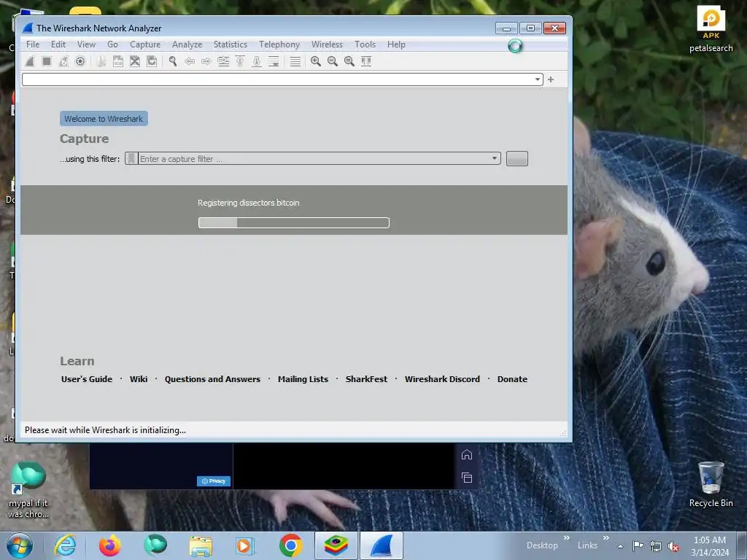Screen dimensions: 747x560
Task: Show hidden system tray icons
Action: coord(620,546)
